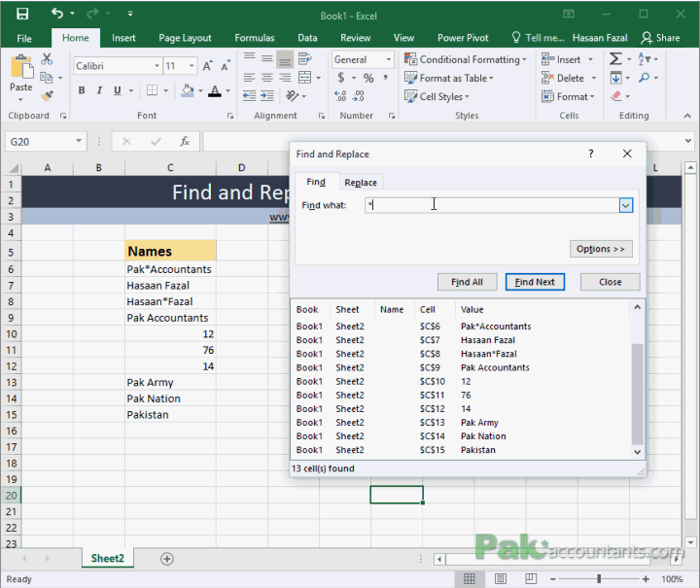Click the Close button in dialog
Viewport: 700px width, 588px height.
click(610, 282)
